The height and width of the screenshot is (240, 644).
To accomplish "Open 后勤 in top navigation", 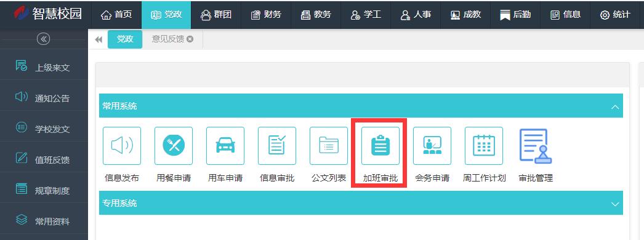I will pos(515,15).
